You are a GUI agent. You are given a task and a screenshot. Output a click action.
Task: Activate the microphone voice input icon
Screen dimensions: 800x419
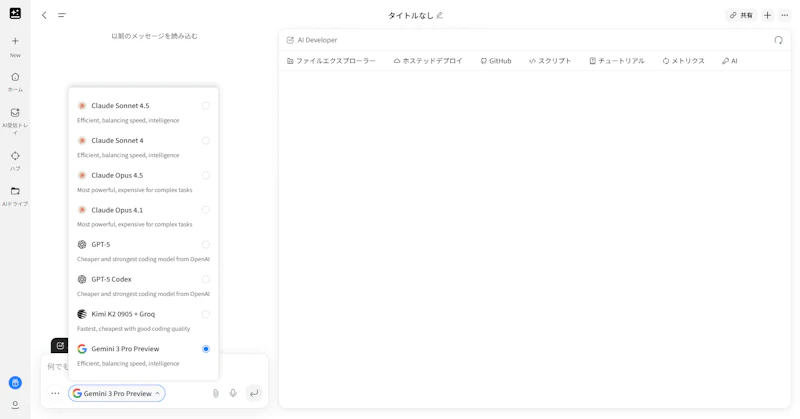(x=233, y=393)
